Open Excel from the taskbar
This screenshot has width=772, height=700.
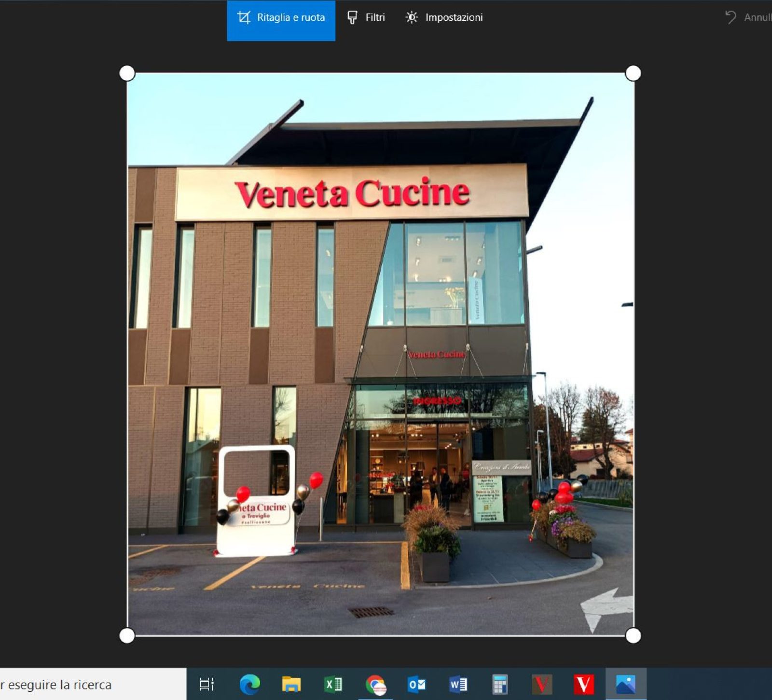(x=333, y=685)
